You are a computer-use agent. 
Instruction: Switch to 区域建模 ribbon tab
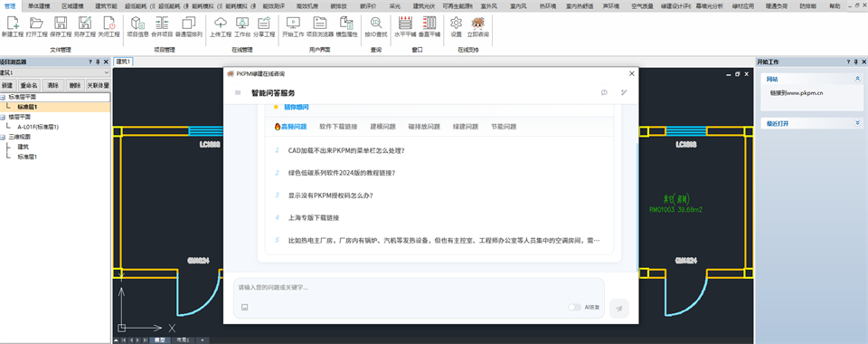(x=72, y=5)
